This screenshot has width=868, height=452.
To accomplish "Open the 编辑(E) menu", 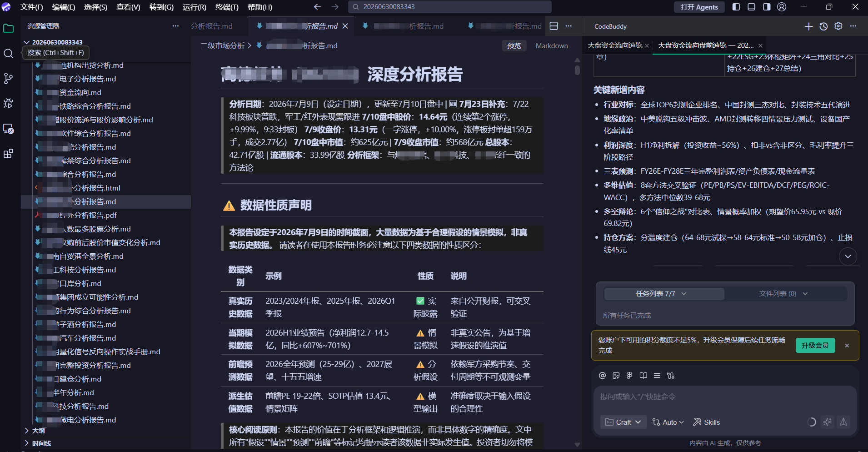I will click(x=63, y=7).
